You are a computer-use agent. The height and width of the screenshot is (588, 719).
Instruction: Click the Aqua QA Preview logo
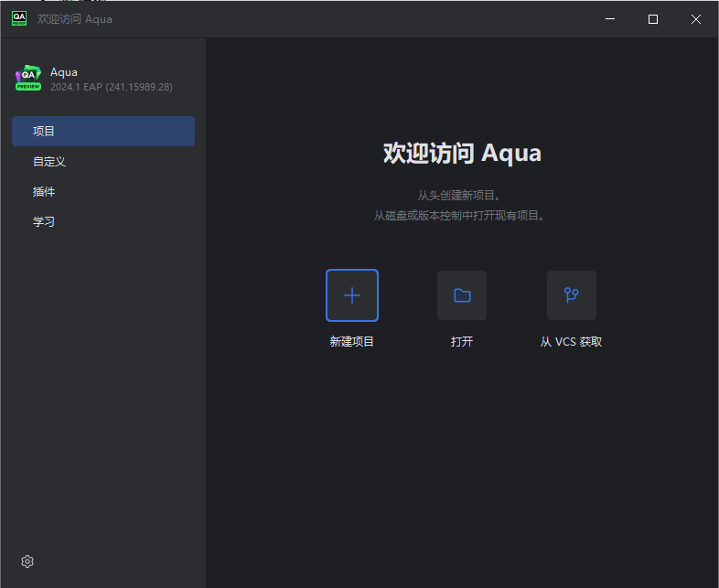[x=28, y=78]
